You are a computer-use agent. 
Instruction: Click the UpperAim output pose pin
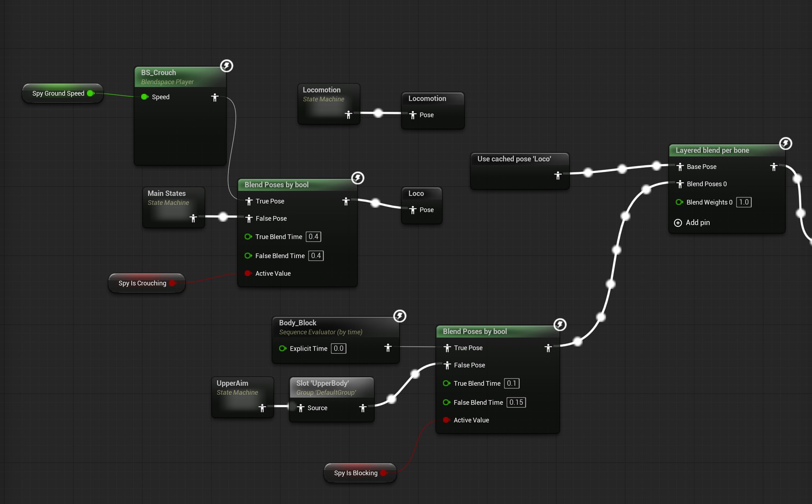[x=262, y=408]
